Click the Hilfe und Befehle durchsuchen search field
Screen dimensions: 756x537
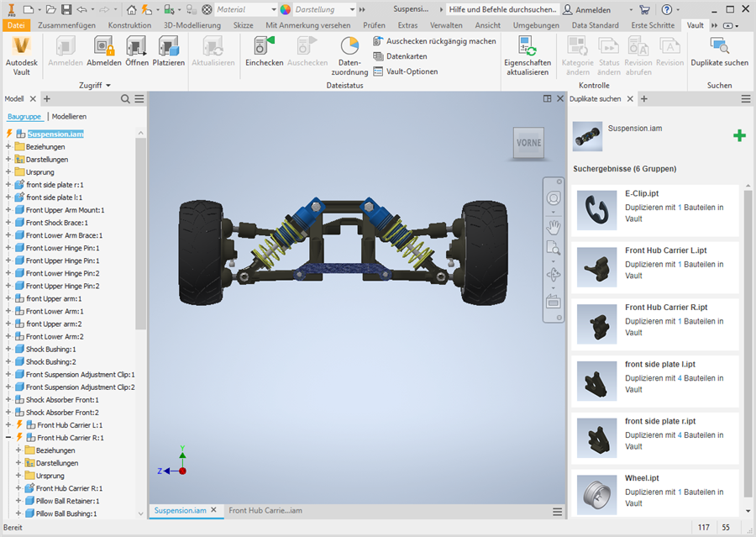click(x=502, y=9)
